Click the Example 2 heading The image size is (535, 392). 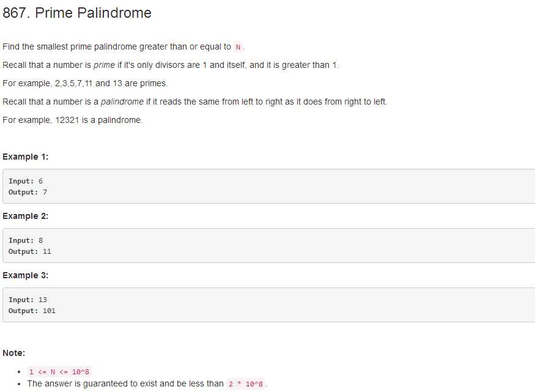click(25, 216)
